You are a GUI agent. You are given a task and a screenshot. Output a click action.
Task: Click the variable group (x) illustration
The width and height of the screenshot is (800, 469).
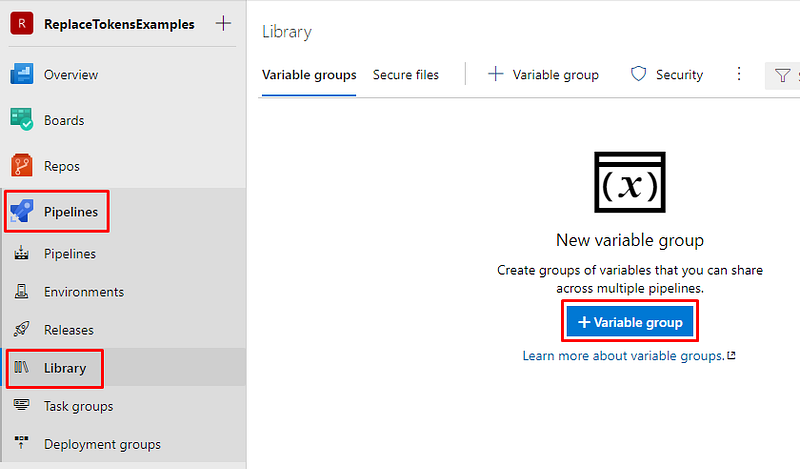pyautogui.click(x=630, y=182)
